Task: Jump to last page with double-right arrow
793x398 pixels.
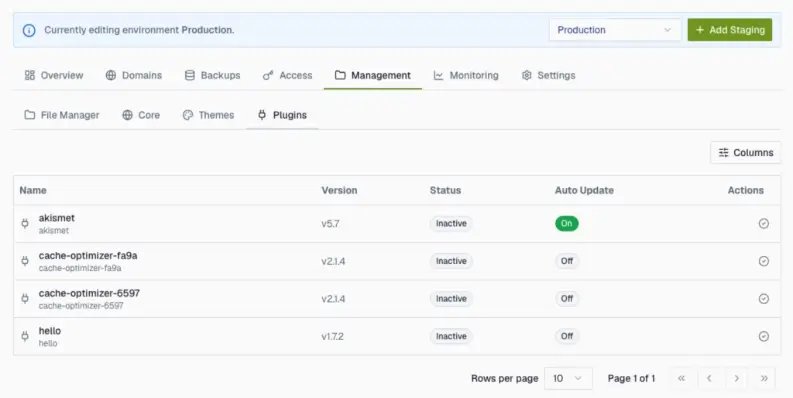Action: coord(764,378)
